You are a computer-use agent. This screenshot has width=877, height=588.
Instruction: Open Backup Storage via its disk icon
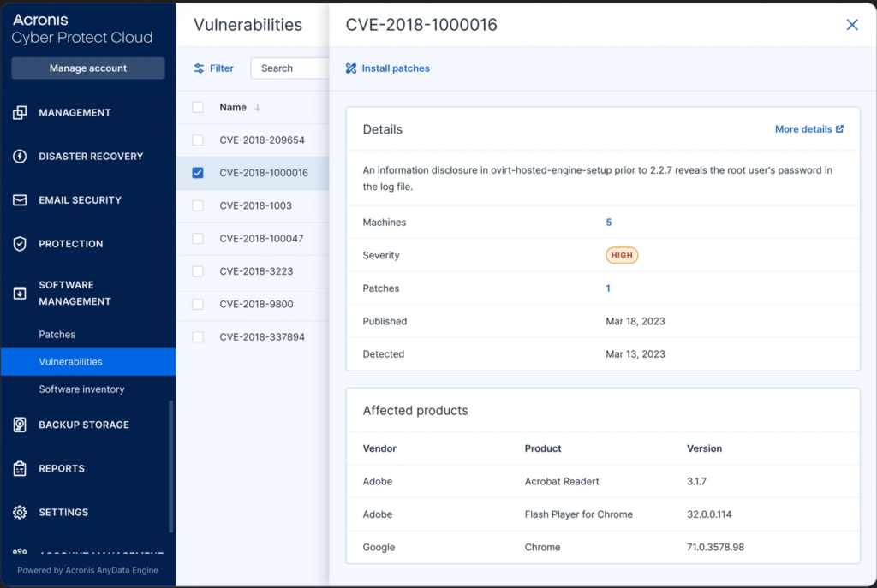pos(18,425)
